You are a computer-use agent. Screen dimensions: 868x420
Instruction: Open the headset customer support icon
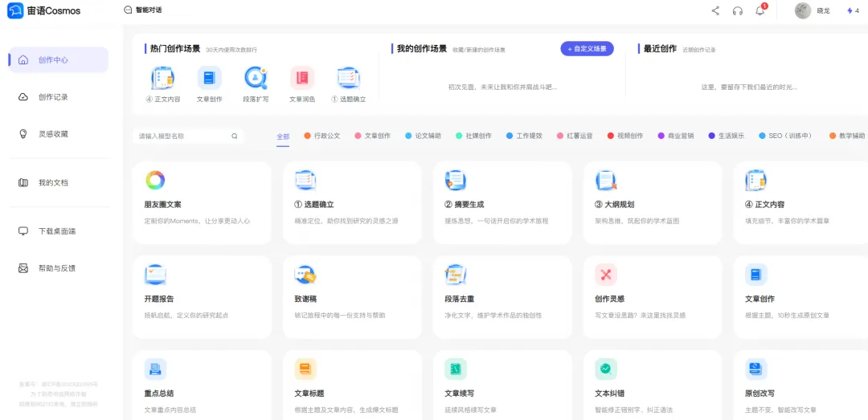[x=737, y=10]
